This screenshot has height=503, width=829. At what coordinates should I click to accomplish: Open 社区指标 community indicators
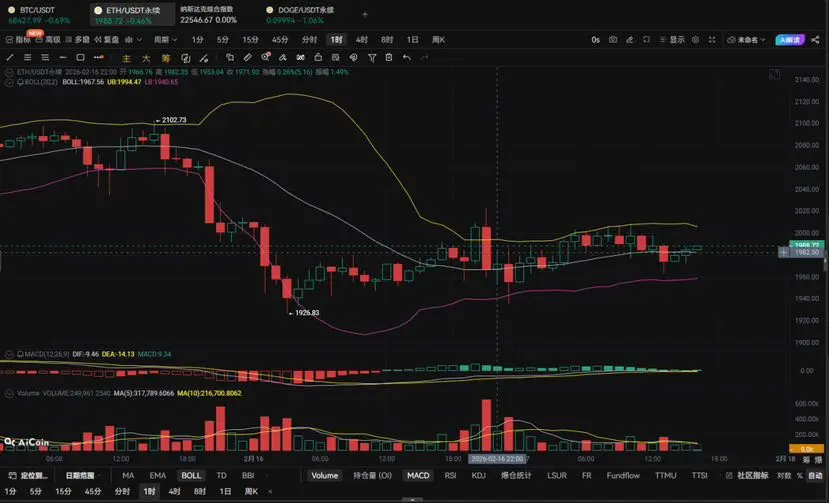click(747, 475)
